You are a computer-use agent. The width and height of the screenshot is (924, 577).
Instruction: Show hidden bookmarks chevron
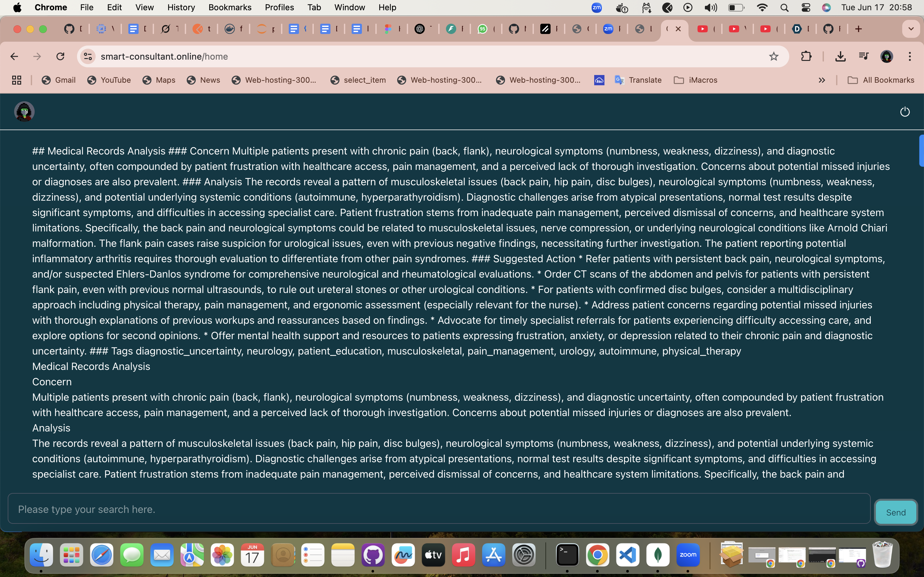click(822, 80)
